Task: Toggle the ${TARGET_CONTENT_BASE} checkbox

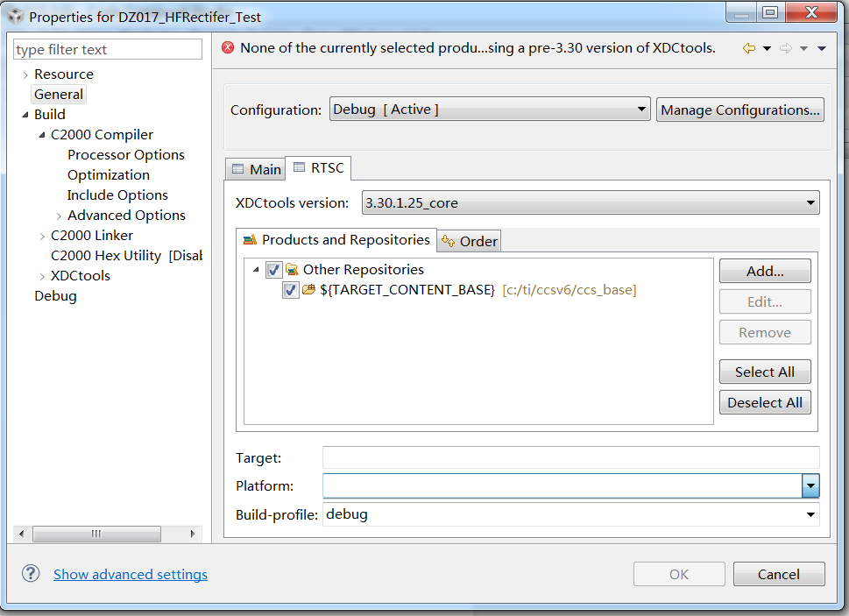Action: click(x=291, y=290)
